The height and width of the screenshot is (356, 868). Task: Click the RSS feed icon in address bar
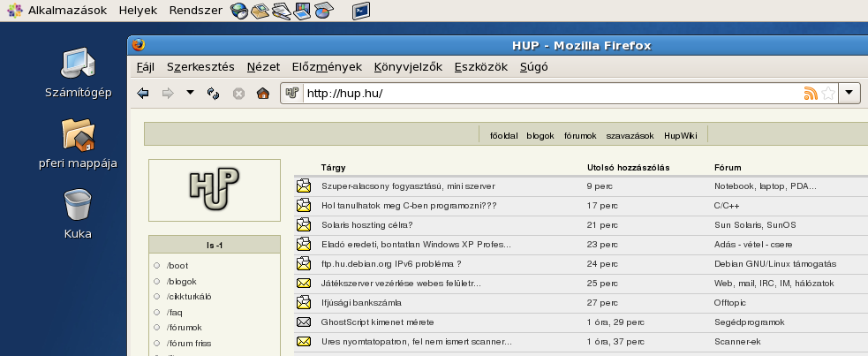point(810,94)
